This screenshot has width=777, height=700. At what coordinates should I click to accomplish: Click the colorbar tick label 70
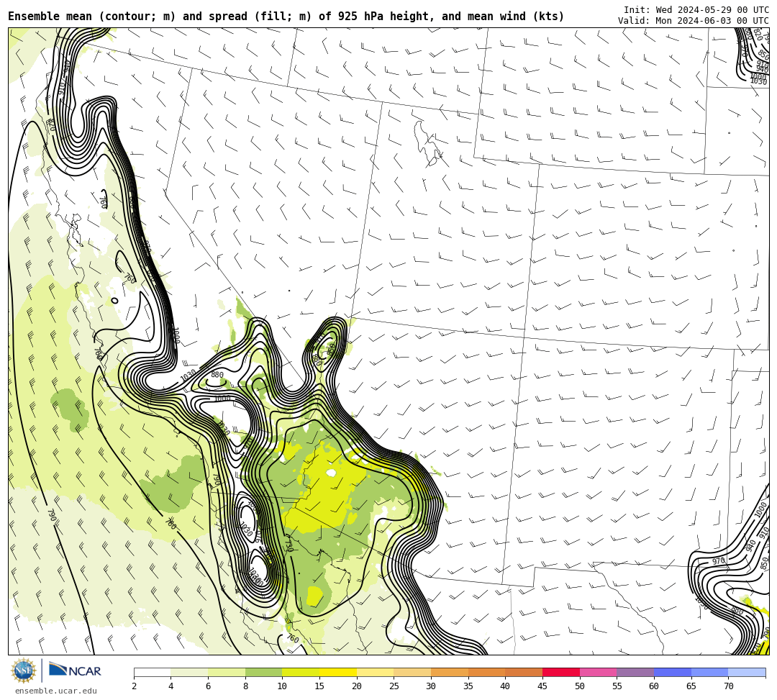point(728,686)
